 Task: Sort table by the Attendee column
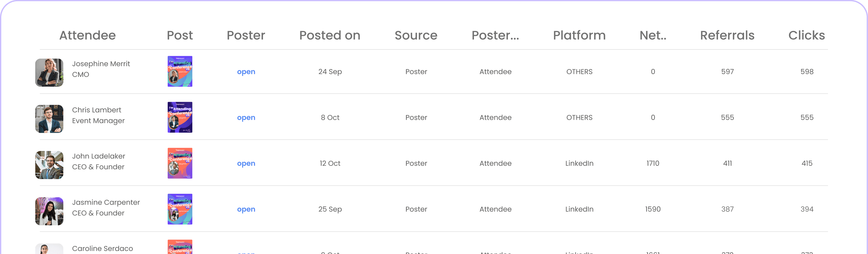[x=87, y=35]
